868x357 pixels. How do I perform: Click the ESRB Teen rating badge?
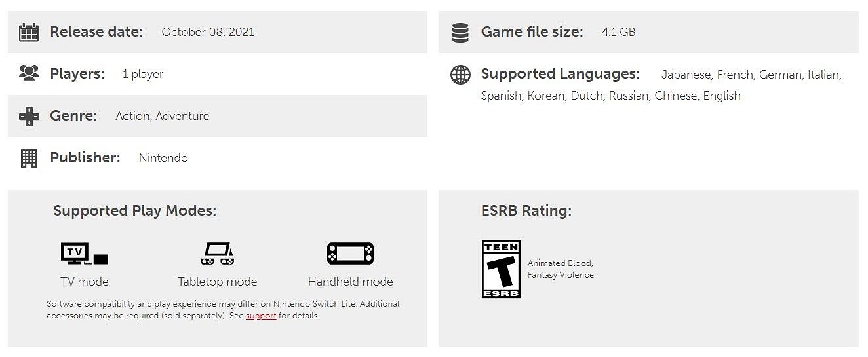(x=501, y=269)
